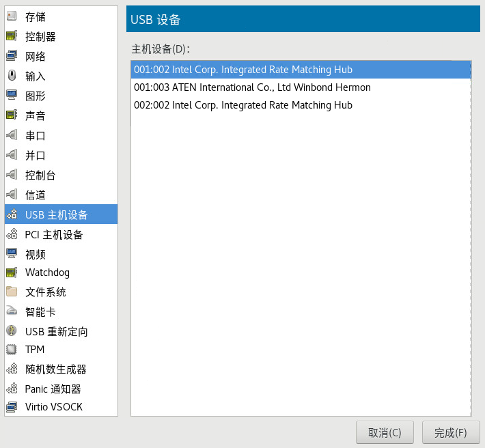The height and width of the screenshot is (448, 485).
Task: Click the 视频 video monitor icon
Action: pyautogui.click(x=12, y=254)
